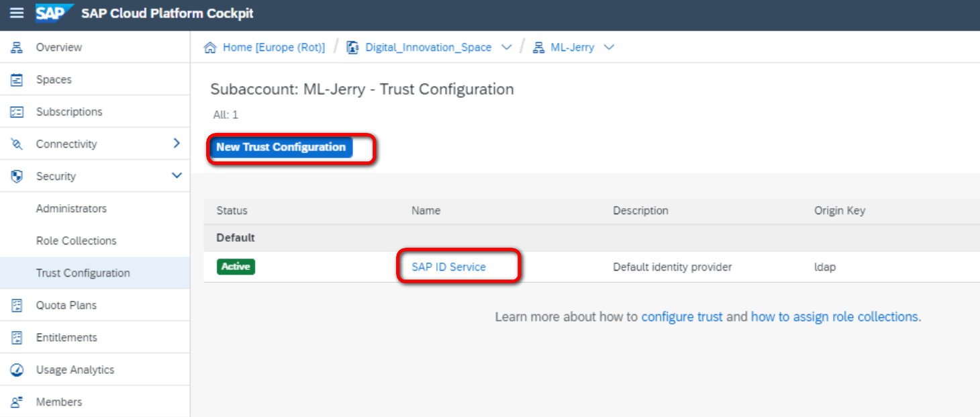Image resolution: width=980 pixels, height=417 pixels.
Task: Click the Home [Europe (Rot)] breadcrumb link
Action: (274, 48)
